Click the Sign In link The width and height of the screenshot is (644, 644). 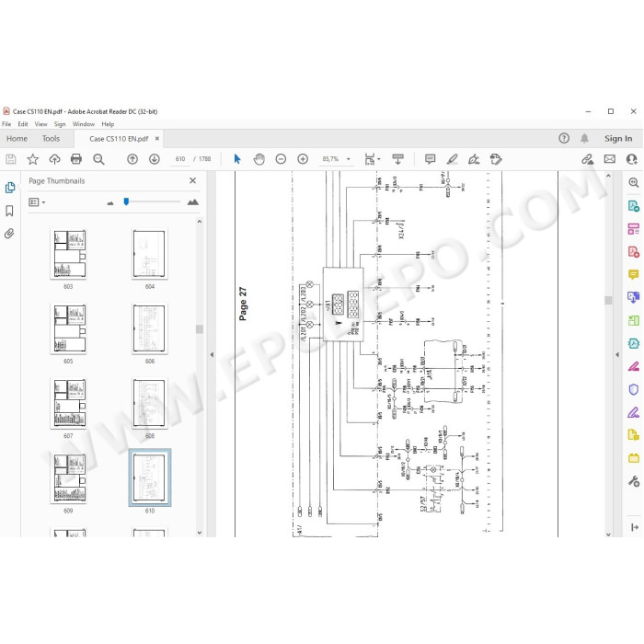point(618,139)
